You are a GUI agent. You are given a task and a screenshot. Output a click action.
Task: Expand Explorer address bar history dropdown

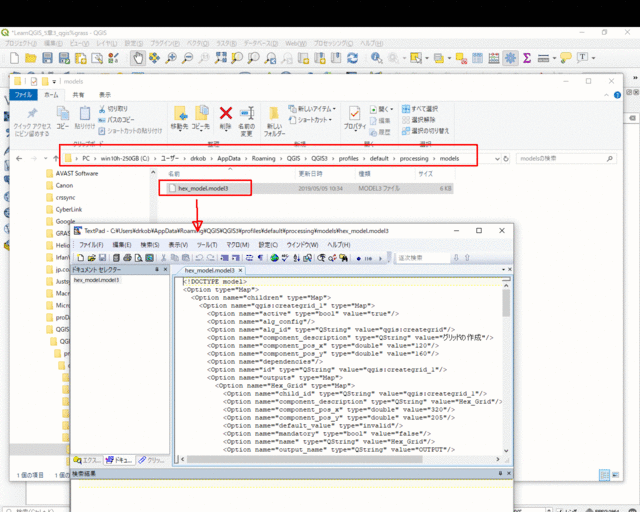(x=497, y=158)
